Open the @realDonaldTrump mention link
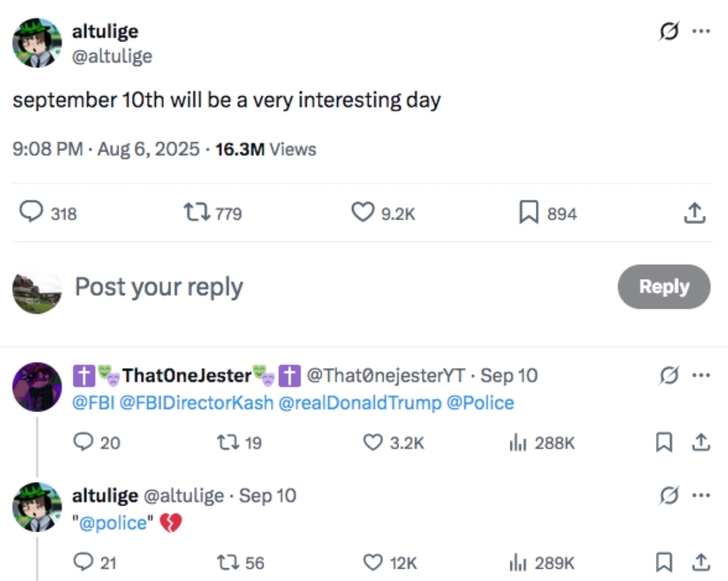This screenshot has height=581, width=728. point(360,402)
